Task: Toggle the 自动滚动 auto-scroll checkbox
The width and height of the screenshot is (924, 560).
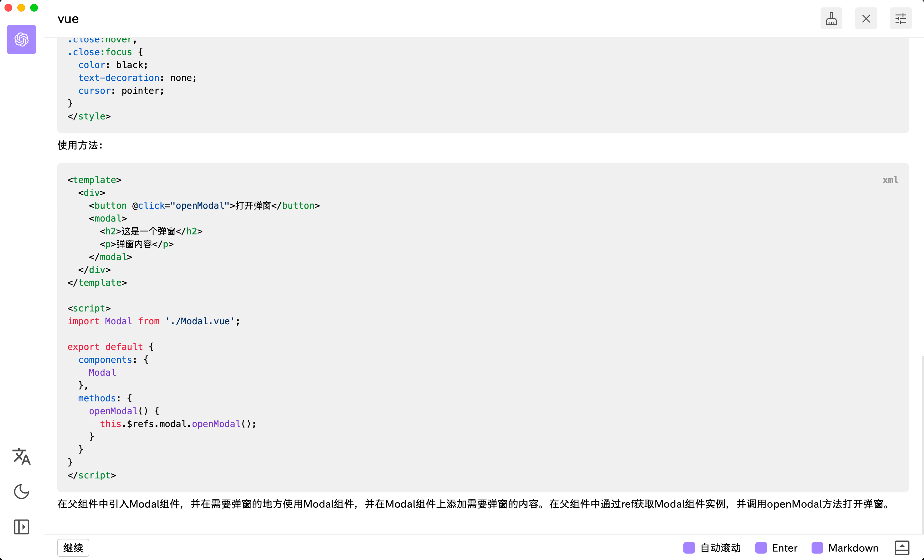Action: click(x=689, y=547)
